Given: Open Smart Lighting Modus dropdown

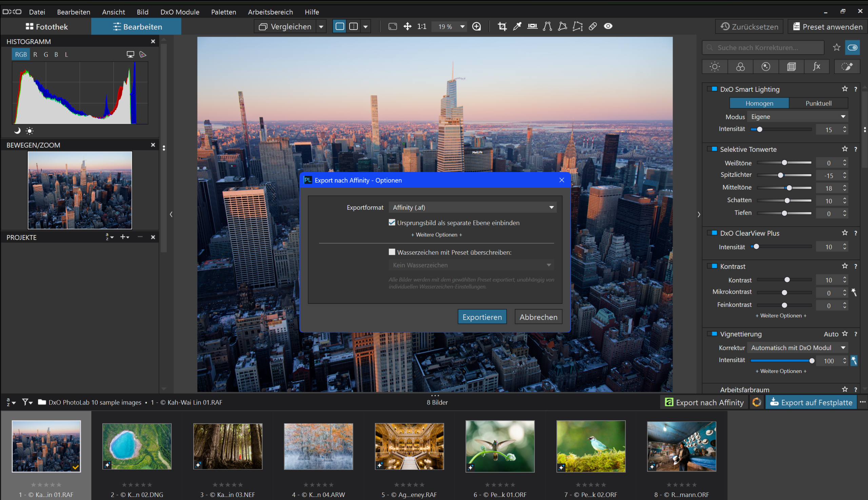Looking at the screenshot, I should point(797,117).
